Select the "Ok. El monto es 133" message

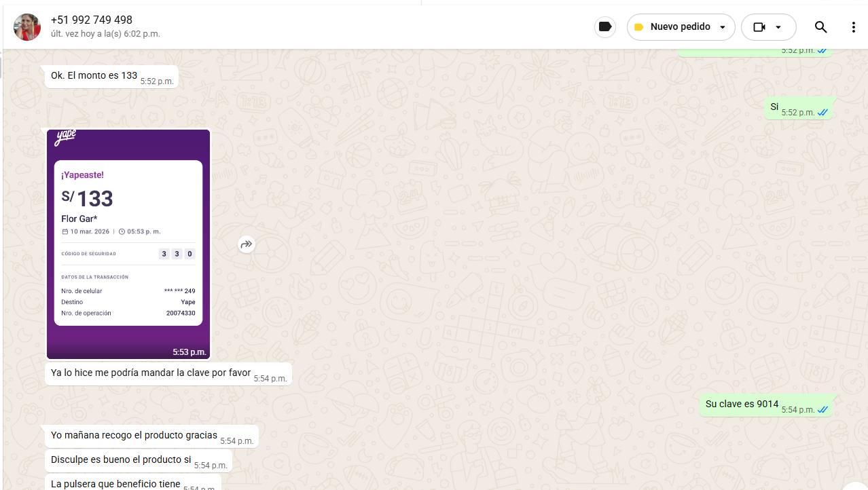pyautogui.click(x=94, y=76)
